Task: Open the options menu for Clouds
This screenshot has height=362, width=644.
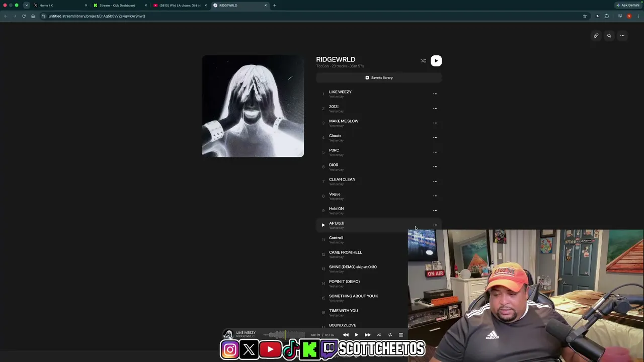Action: [435, 137]
